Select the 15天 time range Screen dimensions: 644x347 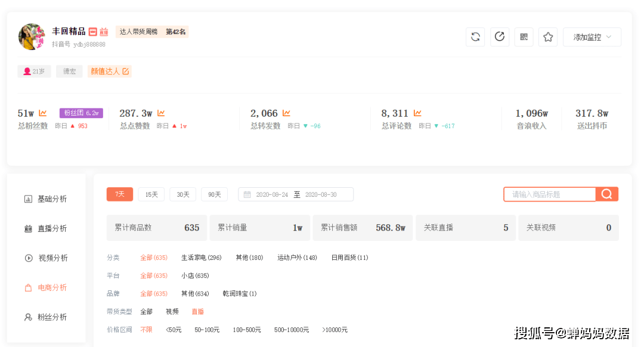coord(151,194)
